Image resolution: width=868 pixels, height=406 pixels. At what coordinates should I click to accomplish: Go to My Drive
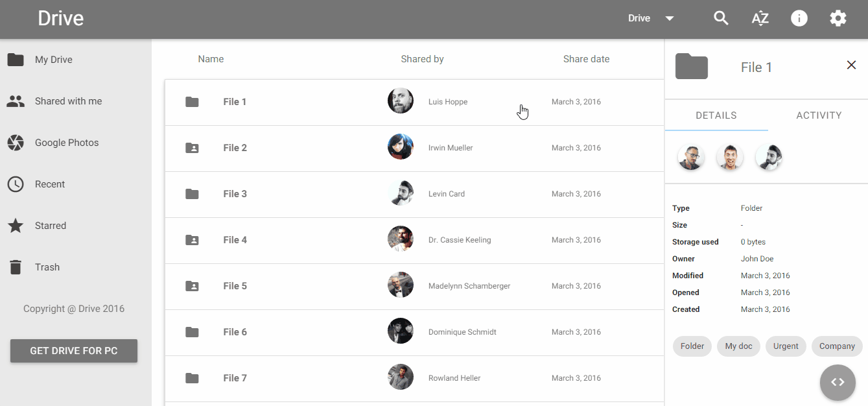click(53, 60)
